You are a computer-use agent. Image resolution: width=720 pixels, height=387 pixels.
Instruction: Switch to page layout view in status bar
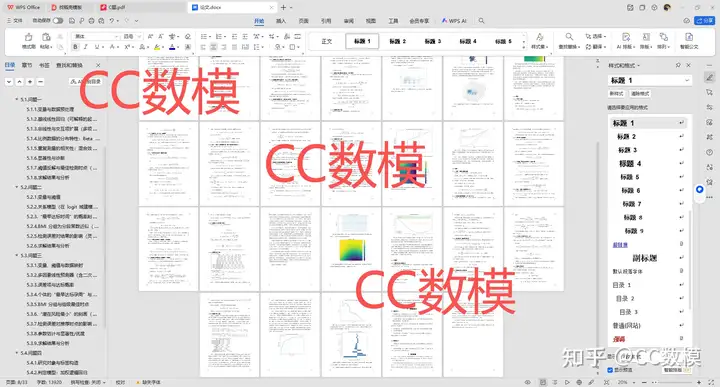click(x=543, y=382)
